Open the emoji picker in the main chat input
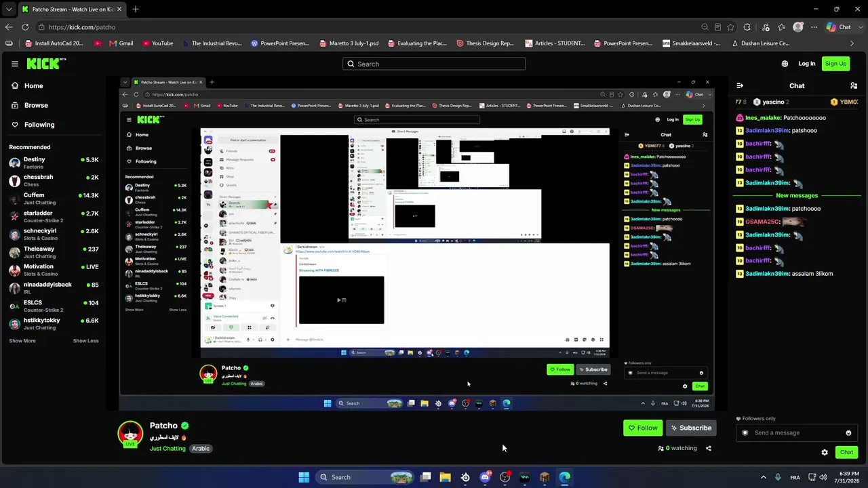The height and width of the screenshot is (488, 868). 848,433
